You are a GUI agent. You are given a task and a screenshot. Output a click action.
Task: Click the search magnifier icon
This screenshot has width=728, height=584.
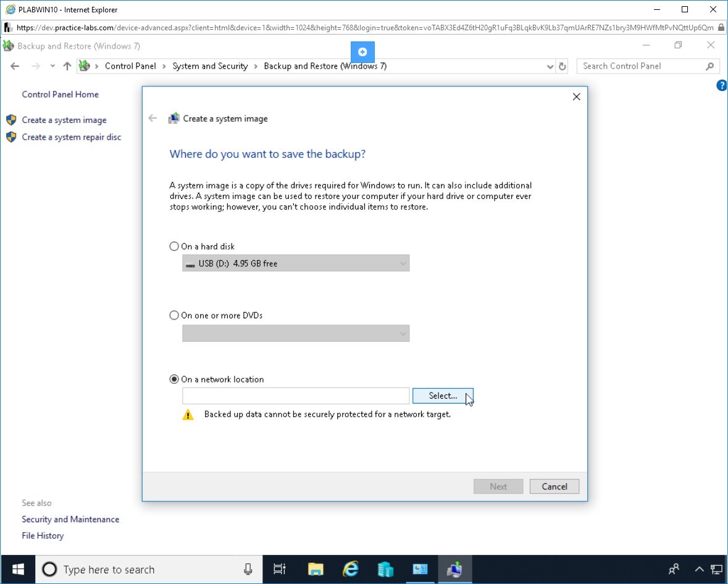[709, 66]
